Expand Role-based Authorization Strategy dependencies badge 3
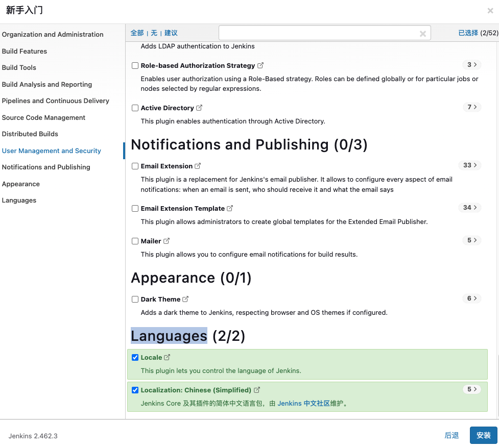This screenshot has height=448, width=499. point(471,64)
